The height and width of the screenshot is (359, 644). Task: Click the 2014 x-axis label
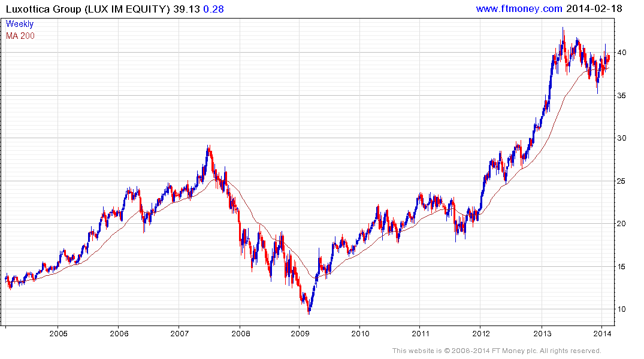pyautogui.click(x=602, y=333)
